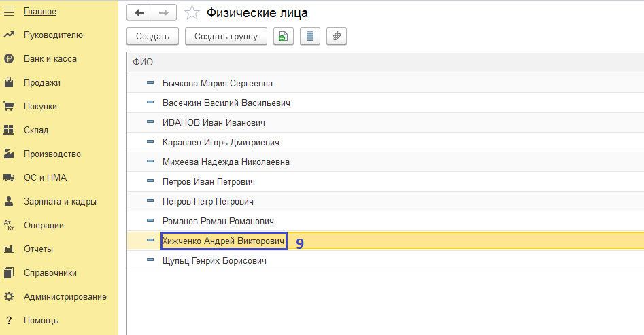Viewport: 644px width, 335px height.
Task: Click the hamburger icon next to Главное
Action: [x=10, y=11]
